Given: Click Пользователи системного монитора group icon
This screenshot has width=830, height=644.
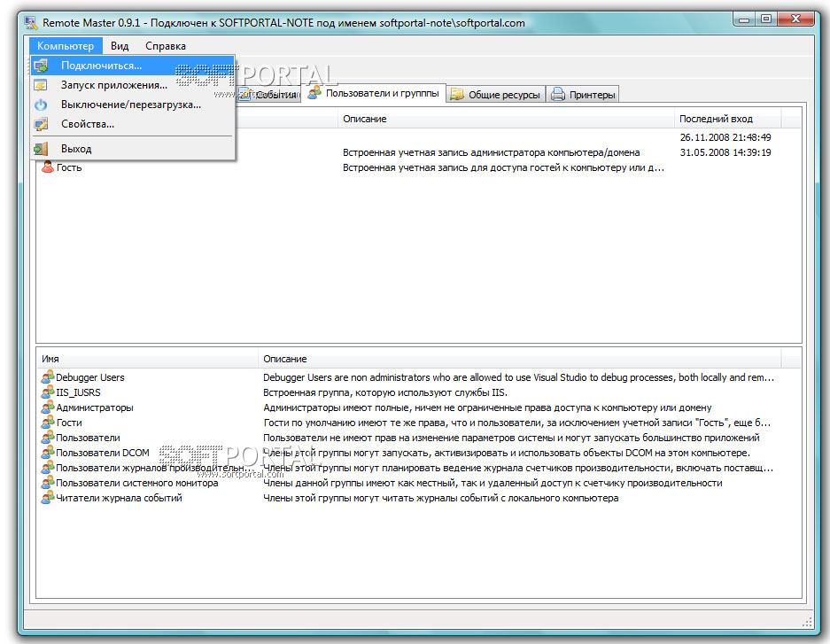Looking at the screenshot, I should [x=48, y=483].
